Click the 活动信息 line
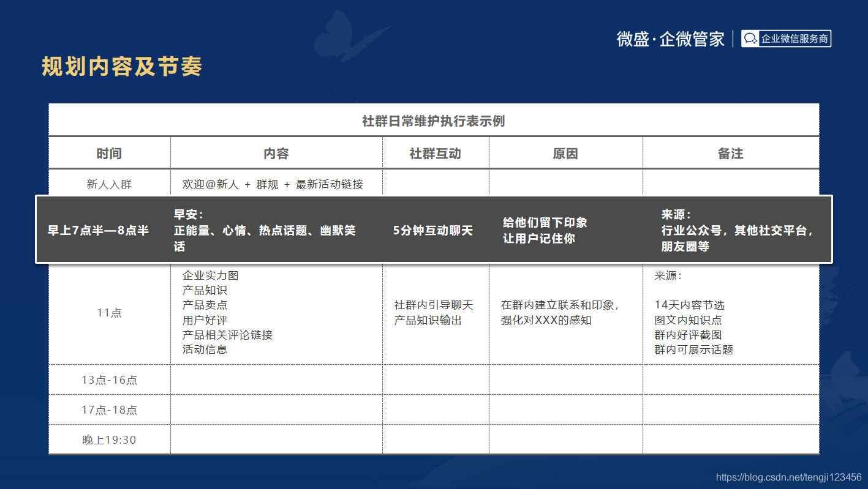The image size is (868, 489). (205, 349)
